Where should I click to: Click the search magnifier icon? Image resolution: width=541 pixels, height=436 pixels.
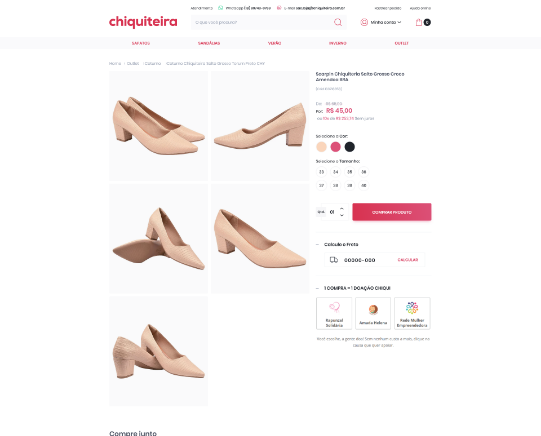[x=338, y=22]
